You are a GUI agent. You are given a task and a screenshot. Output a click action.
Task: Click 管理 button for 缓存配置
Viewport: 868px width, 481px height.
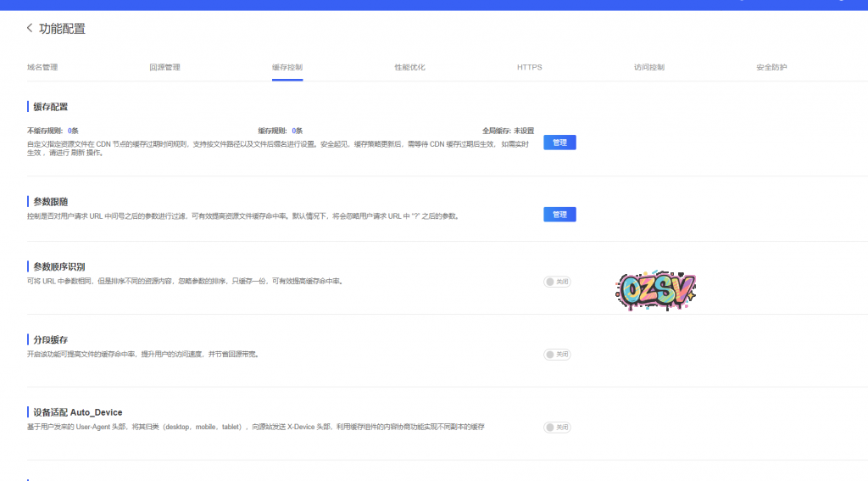(x=559, y=143)
